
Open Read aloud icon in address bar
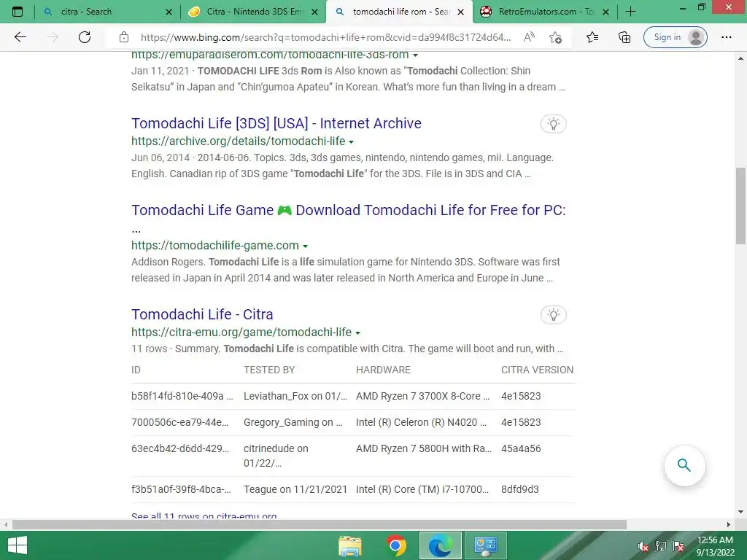click(529, 37)
